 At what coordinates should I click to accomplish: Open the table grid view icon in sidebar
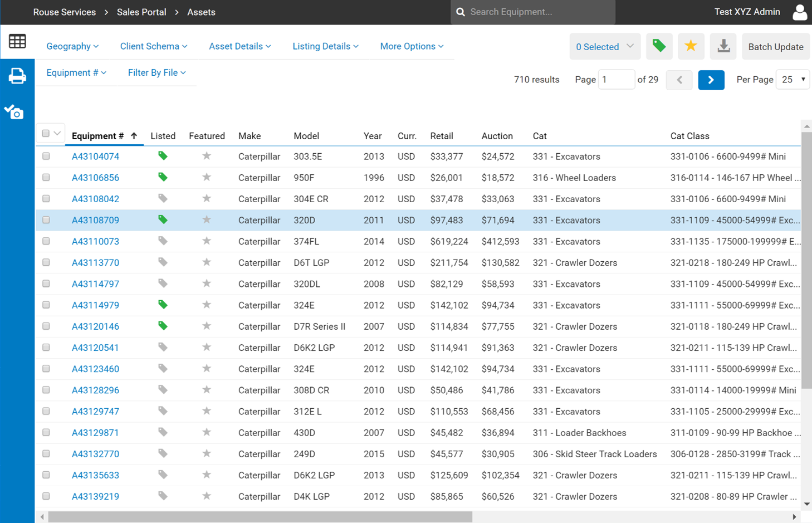point(17,41)
